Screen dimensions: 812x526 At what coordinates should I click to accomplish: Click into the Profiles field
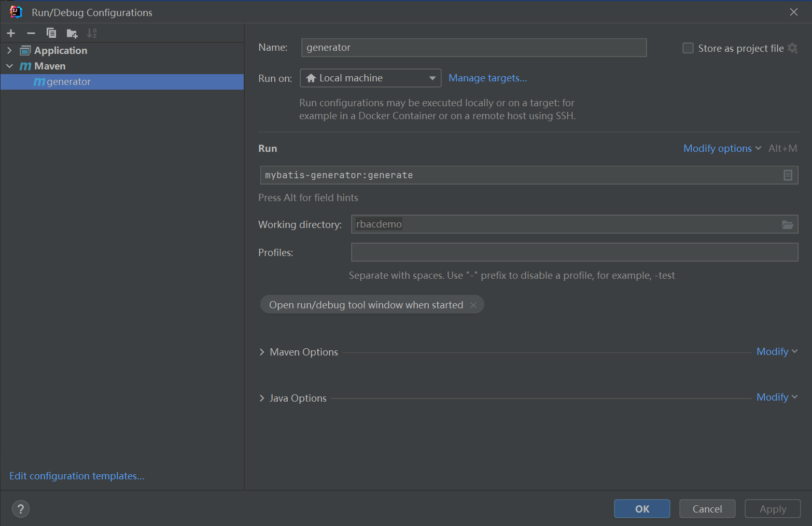pos(575,252)
